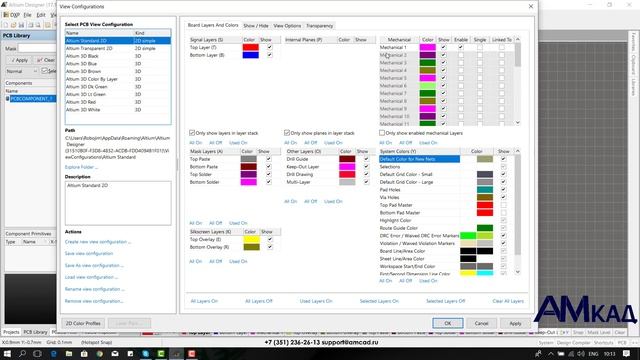This screenshot has height=360, width=640.
Task: Click the PCBCOMPONENT_1 footprint icon
Action: click(7, 99)
